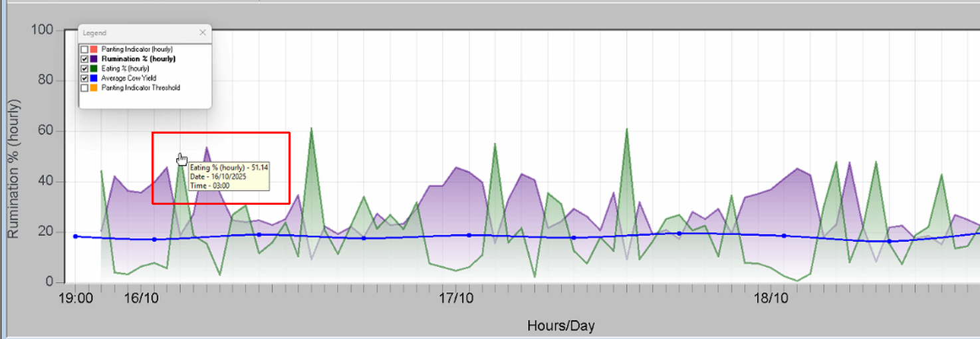
Task: Click the Legend panel title bar
Action: [x=133, y=33]
